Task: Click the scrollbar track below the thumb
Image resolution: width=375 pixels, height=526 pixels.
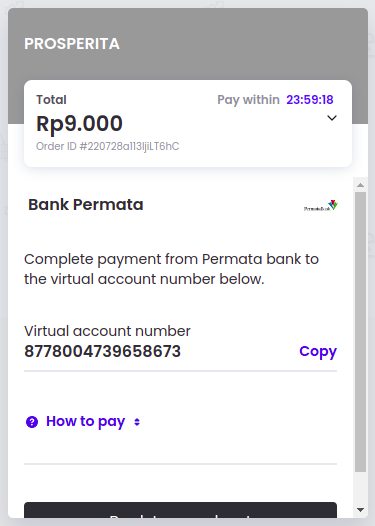Action: 361,488
